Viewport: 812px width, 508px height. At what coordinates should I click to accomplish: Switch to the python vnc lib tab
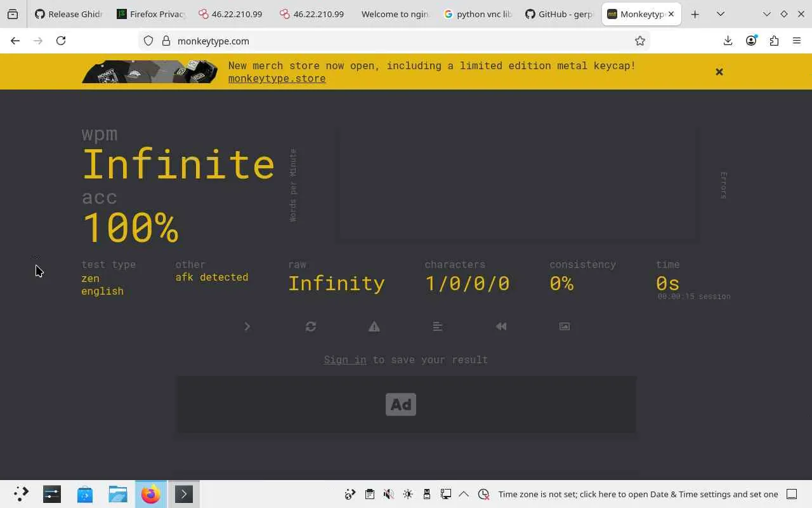pyautogui.click(x=478, y=14)
